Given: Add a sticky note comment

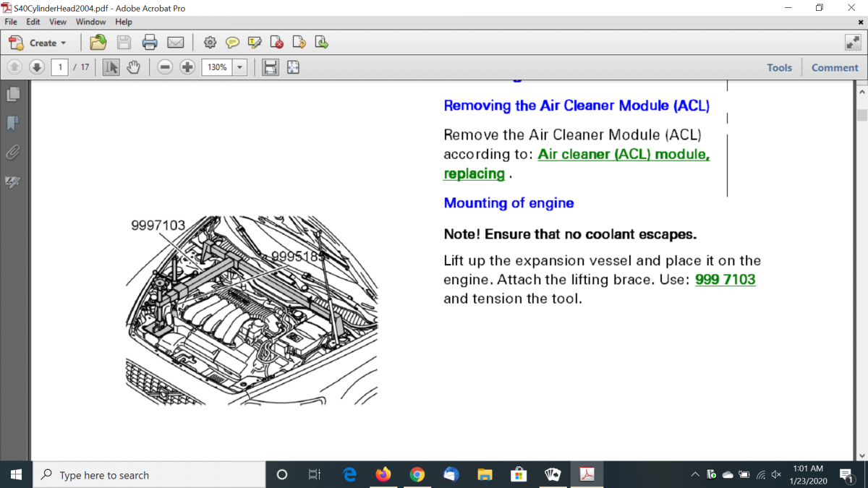Looking at the screenshot, I should (232, 43).
